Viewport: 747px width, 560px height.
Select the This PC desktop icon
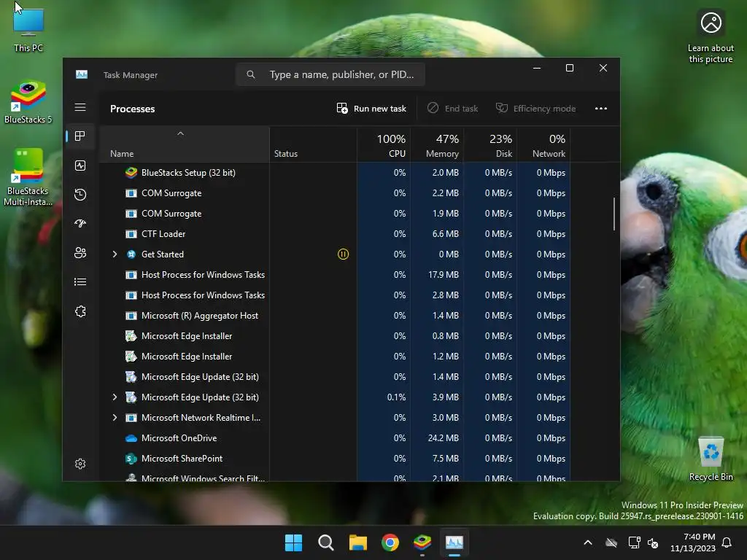(28, 30)
